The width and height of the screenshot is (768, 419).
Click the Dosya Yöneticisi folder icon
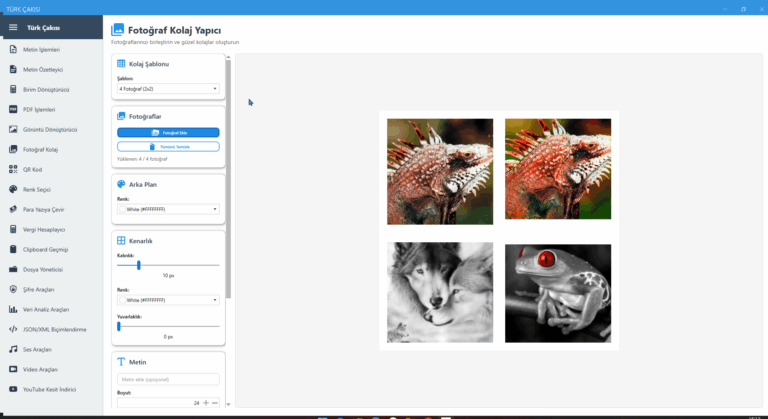13,269
